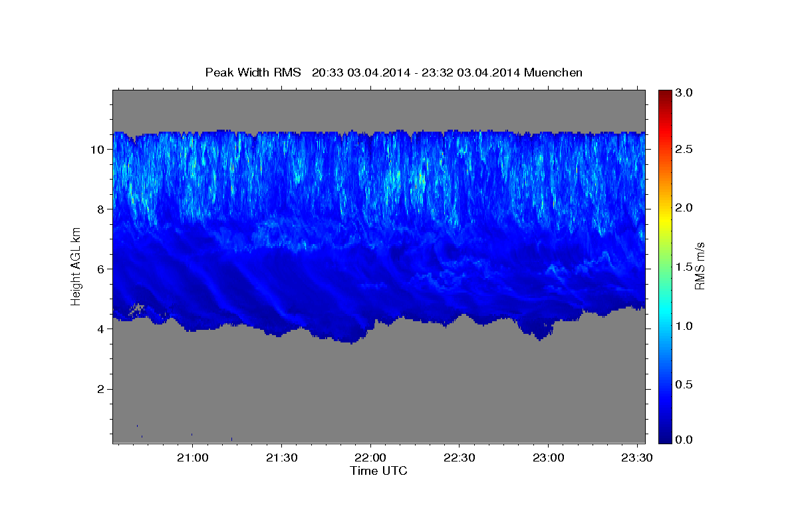
Task: Click the plot title 'Peak Width RMS'
Action: pos(253,72)
